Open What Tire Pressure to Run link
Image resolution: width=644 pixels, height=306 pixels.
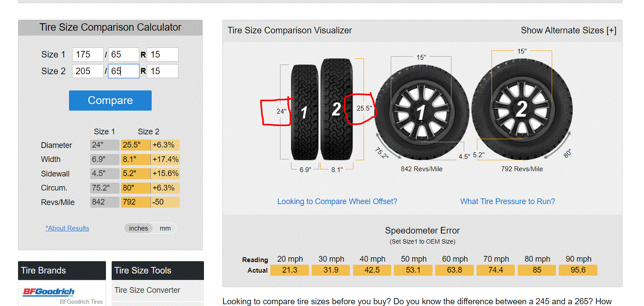coord(507,202)
